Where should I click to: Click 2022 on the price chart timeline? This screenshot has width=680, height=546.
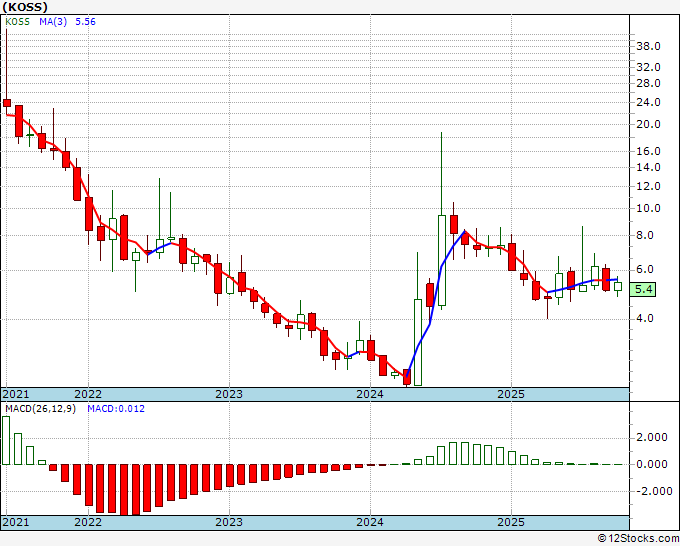[x=88, y=394]
